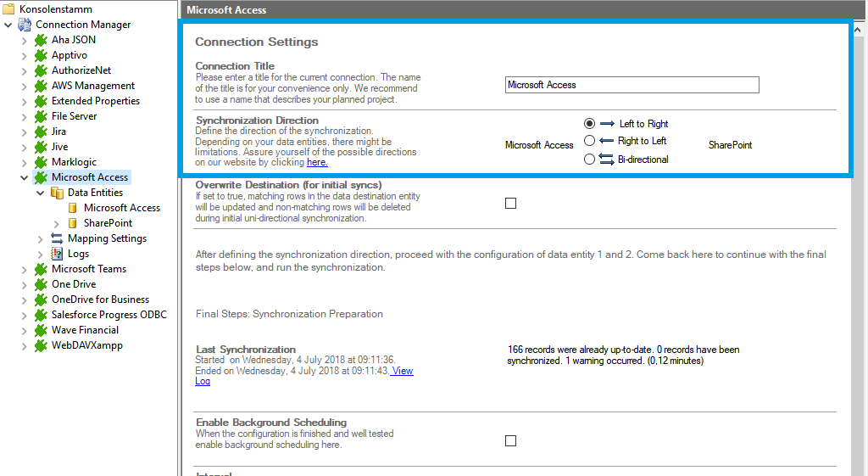Select the Extended Properties tree item
The image size is (868, 476).
coord(96,101)
